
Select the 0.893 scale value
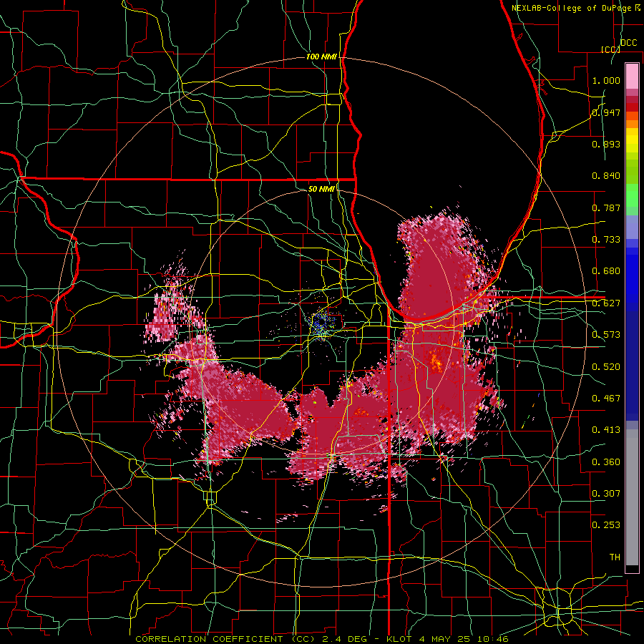(x=606, y=144)
